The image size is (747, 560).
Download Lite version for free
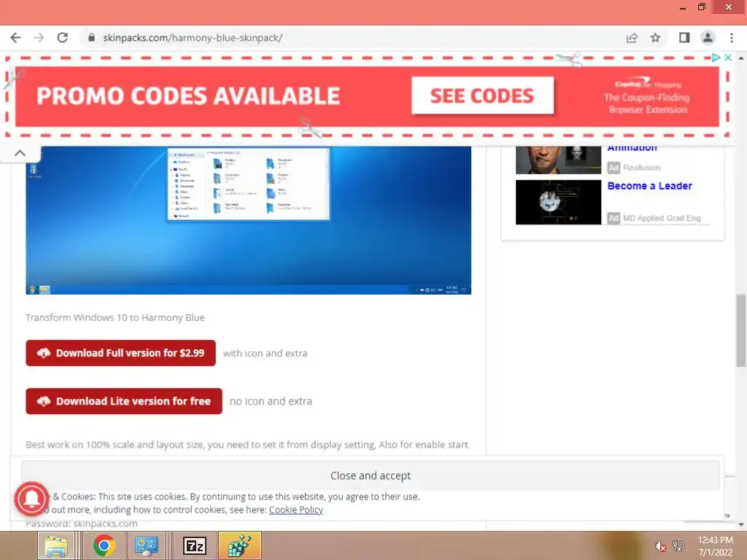point(124,401)
